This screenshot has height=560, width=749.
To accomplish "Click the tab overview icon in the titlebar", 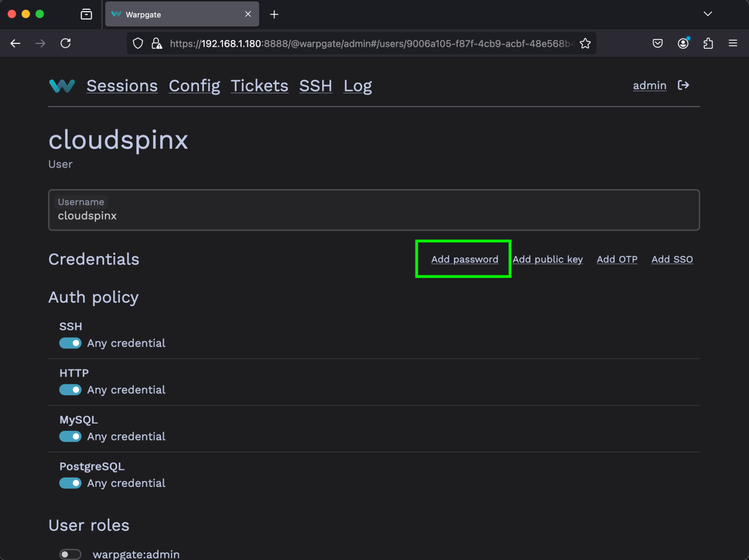I will tap(86, 14).
